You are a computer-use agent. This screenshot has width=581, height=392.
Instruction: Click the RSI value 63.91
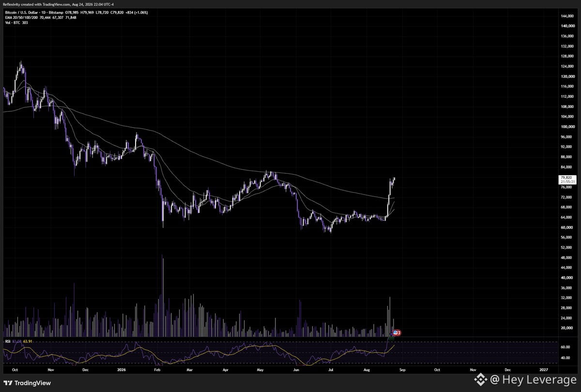(27, 341)
